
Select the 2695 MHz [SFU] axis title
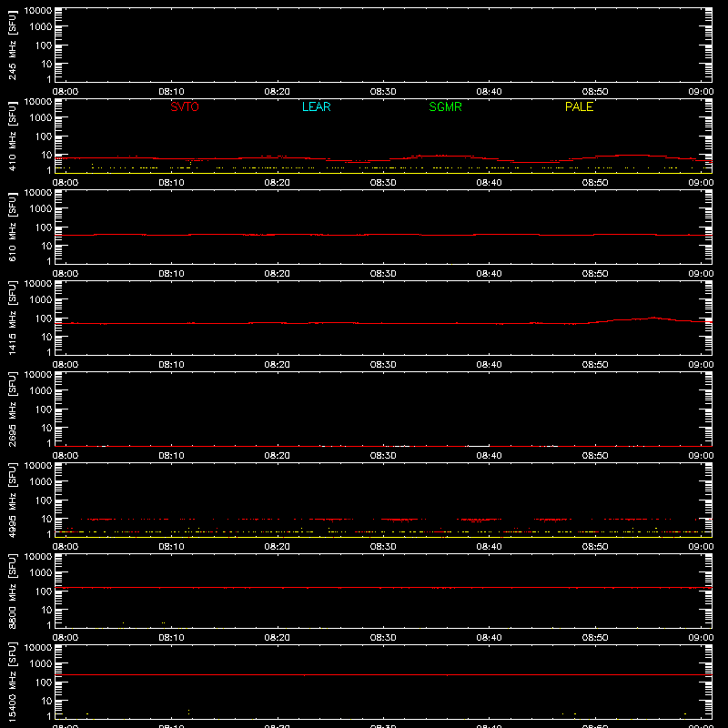12,409
